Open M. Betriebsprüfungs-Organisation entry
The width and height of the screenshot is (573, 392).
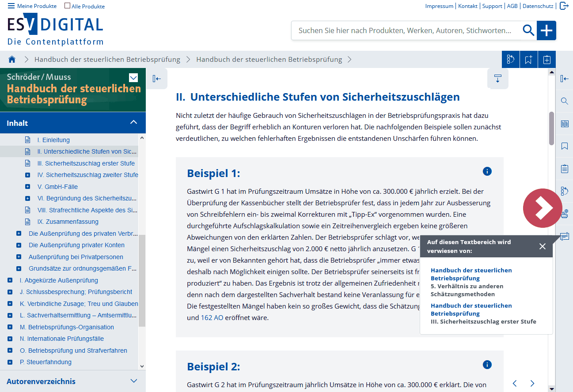67,327
